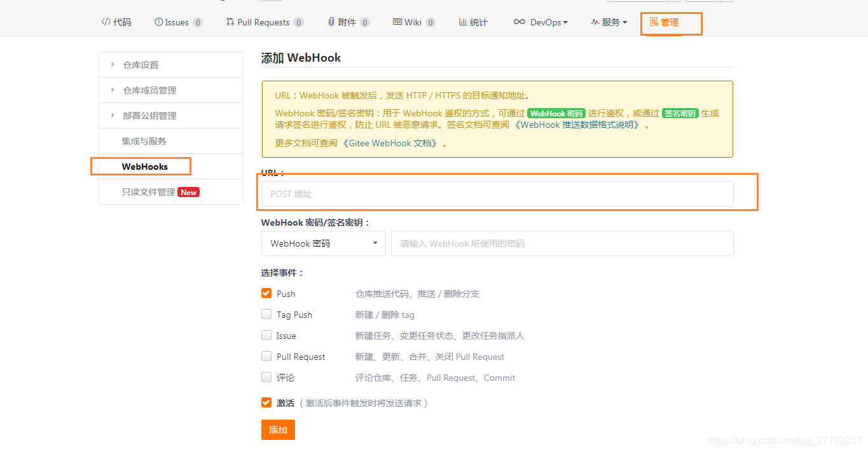Image resolution: width=868 pixels, height=452 pixels.
Task: Expand the 部署公钥管理 sidebar section
Action: pyautogui.click(x=171, y=116)
